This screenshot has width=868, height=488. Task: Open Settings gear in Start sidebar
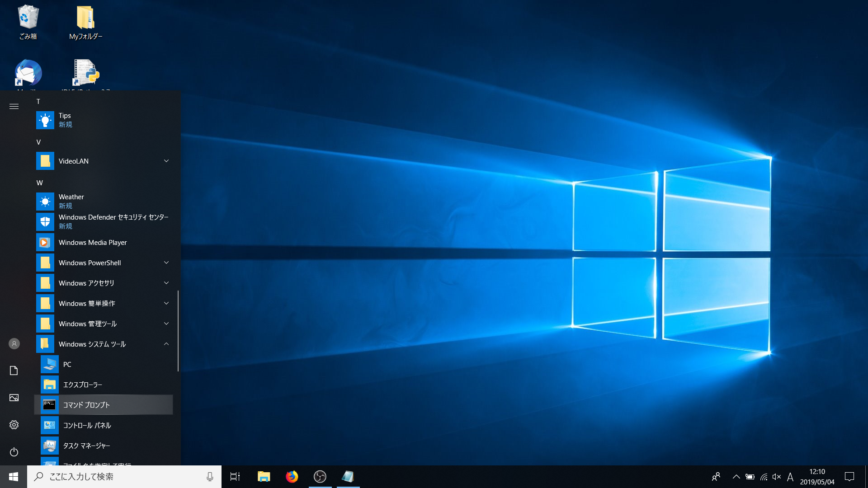click(x=14, y=425)
